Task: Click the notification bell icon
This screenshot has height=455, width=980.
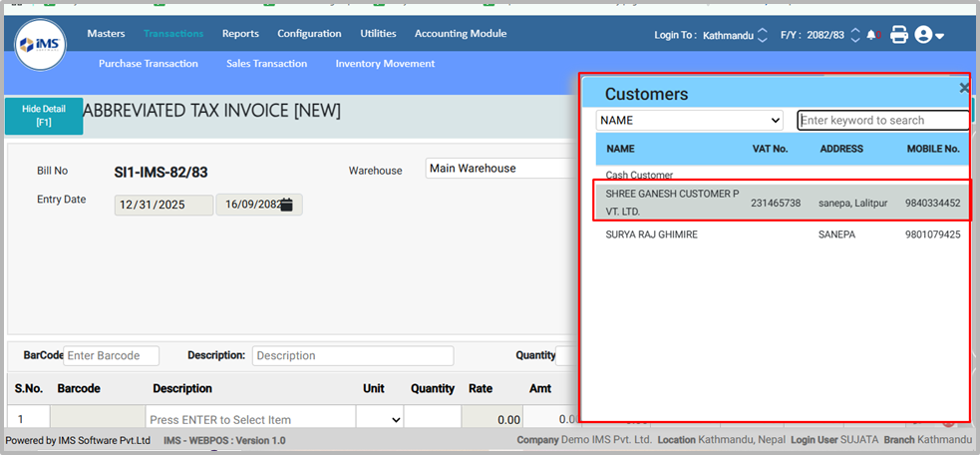Action: (x=871, y=35)
